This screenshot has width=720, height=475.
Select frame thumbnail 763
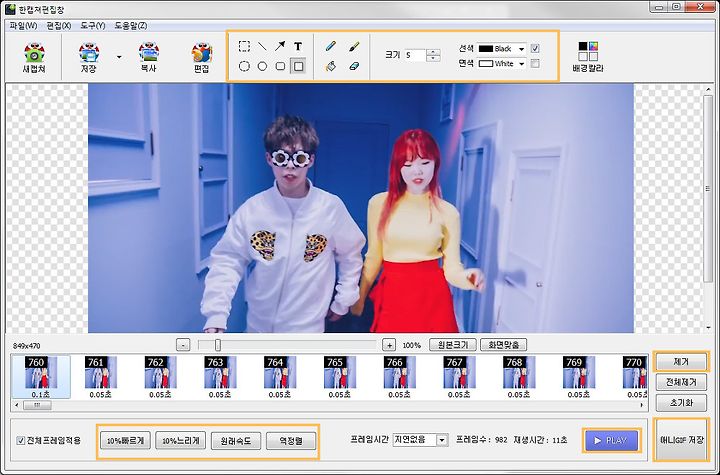click(x=220, y=376)
